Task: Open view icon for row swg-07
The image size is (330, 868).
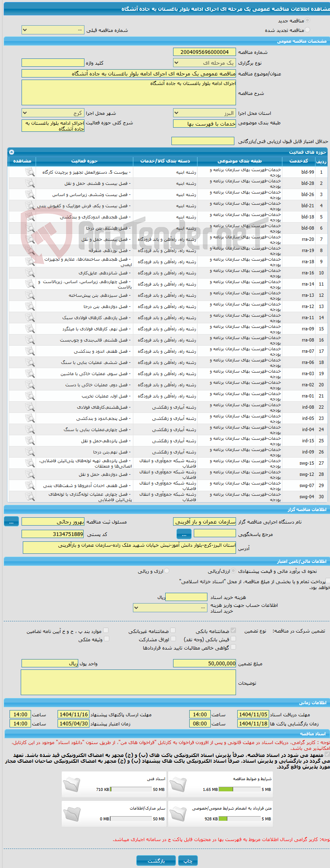Action: coord(30,485)
